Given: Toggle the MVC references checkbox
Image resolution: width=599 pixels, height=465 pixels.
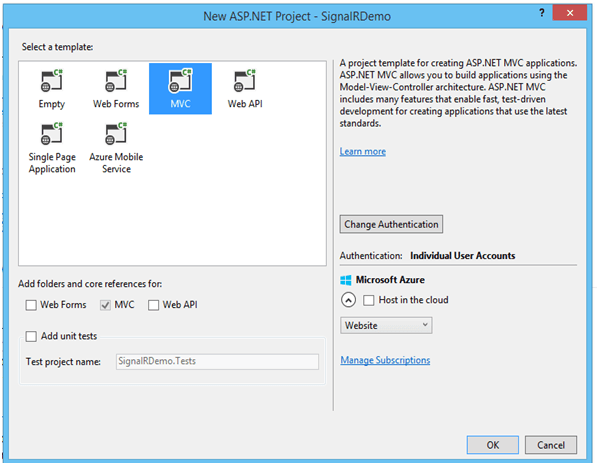Looking at the screenshot, I should pos(105,305).
